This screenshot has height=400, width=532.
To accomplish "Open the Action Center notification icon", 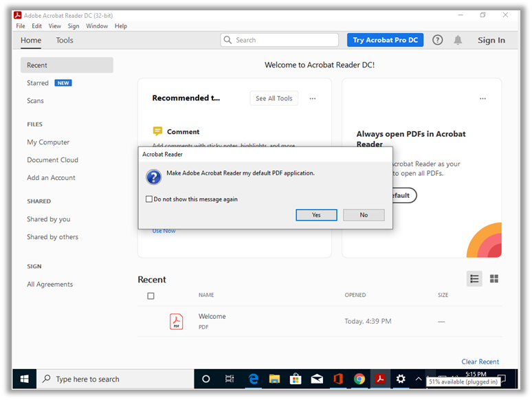I will (502, 378).
